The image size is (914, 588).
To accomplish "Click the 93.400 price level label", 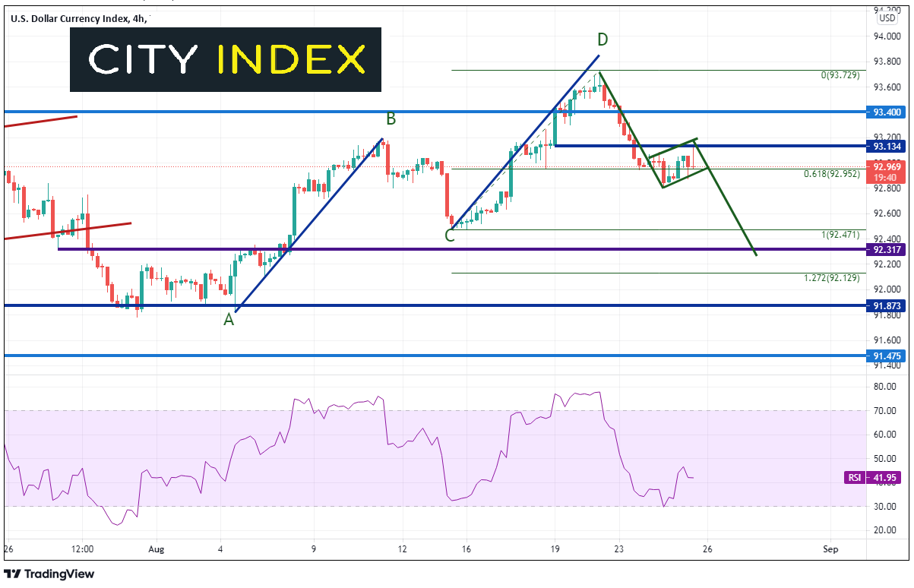I will point(887,112).
